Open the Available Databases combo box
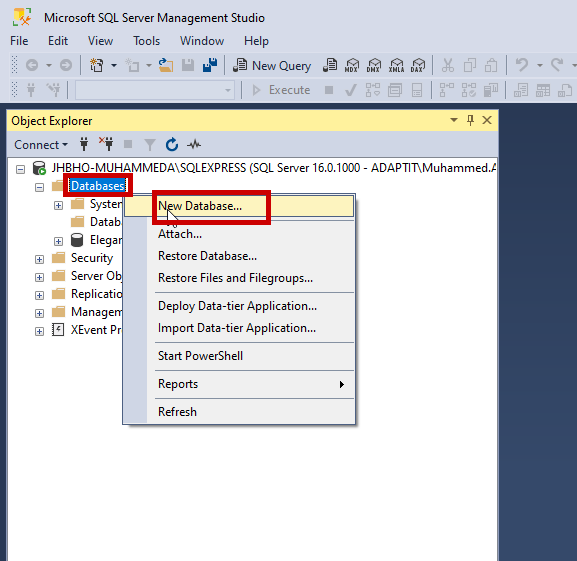 (x=155, y=90)
